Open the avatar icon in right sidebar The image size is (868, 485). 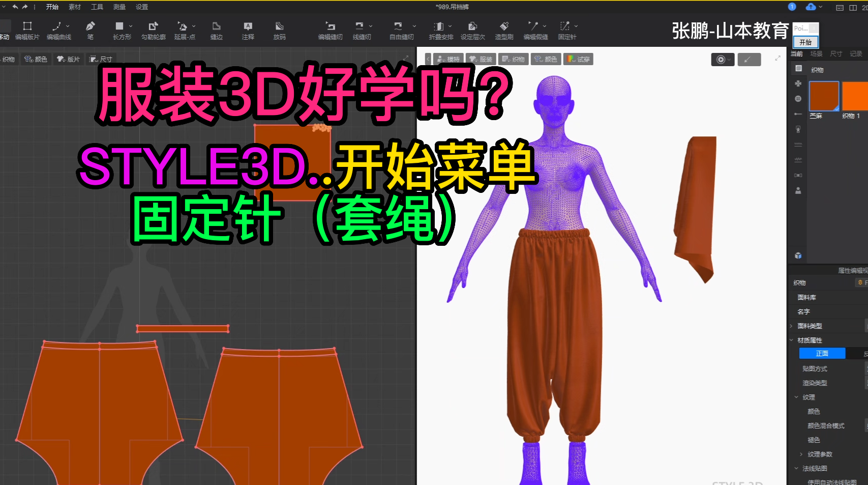pos(798,190)
